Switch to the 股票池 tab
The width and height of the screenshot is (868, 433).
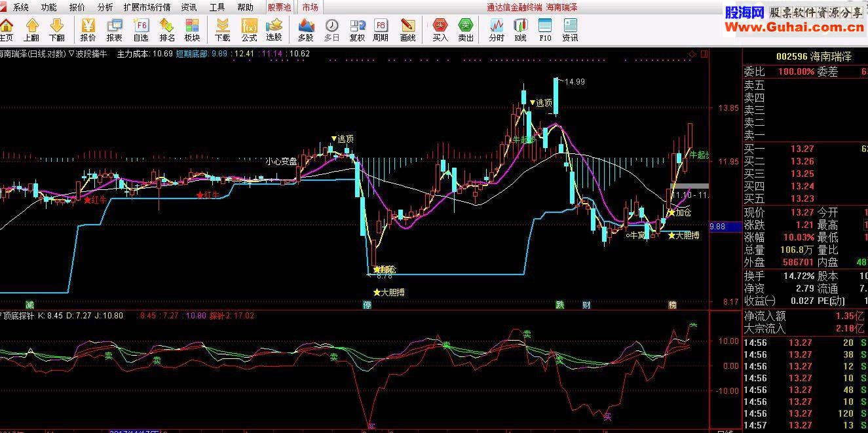tap(279, 8)
